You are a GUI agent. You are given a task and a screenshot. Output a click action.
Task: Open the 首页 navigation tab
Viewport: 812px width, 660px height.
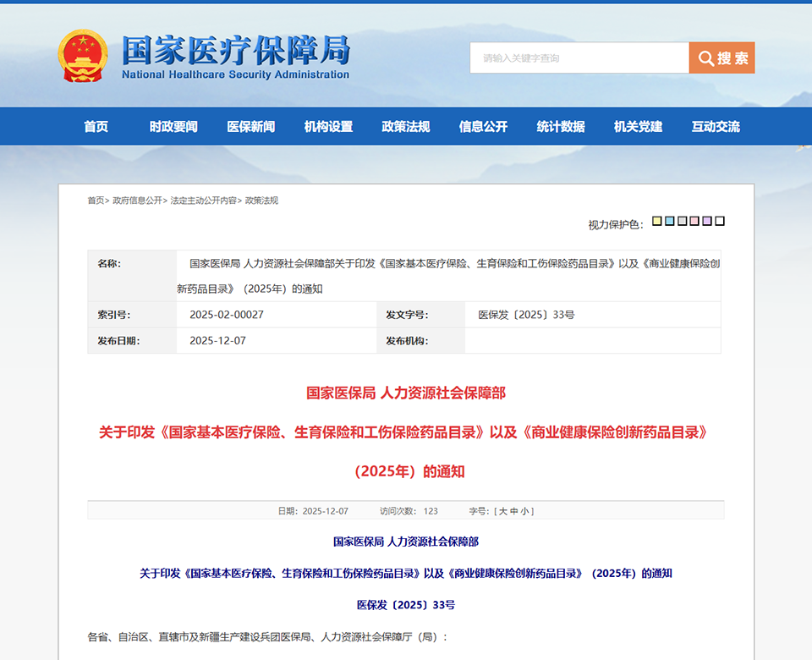96,125
